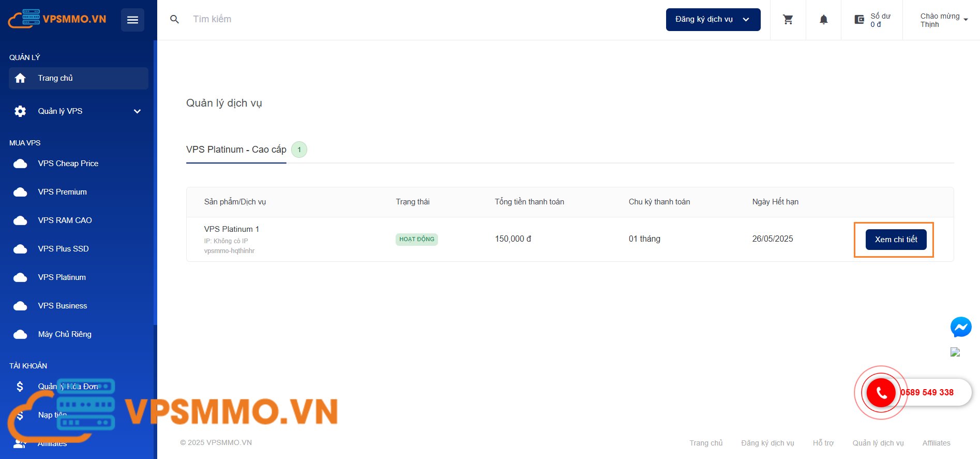Open the notifications bell
The height and width of the screenshot is (459, 980).
[x=823, y=20]
